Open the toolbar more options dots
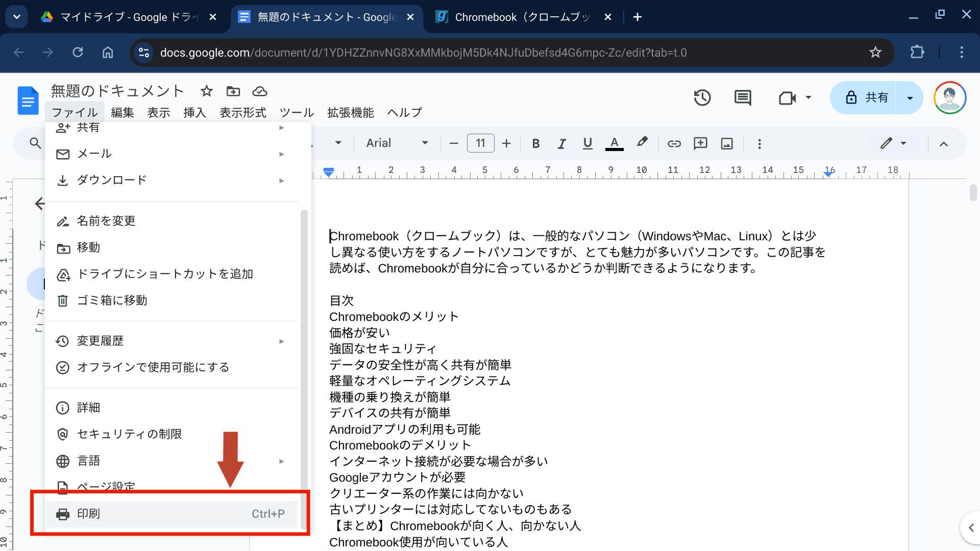 coord(759,144)
